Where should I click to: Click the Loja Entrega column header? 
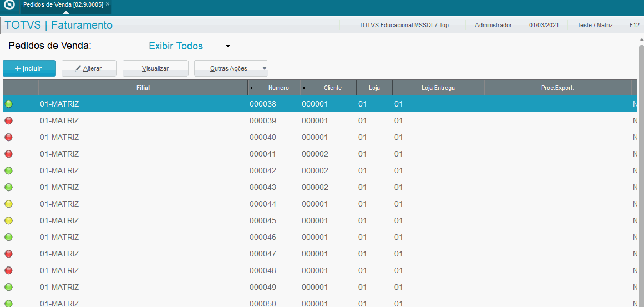[x=438, y=88]
